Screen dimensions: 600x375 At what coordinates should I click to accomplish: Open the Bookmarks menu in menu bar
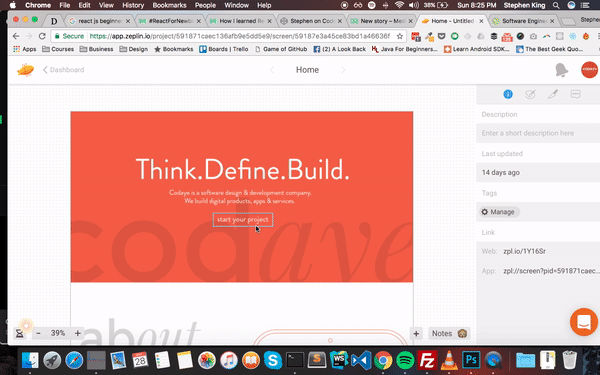pos(169,5)
